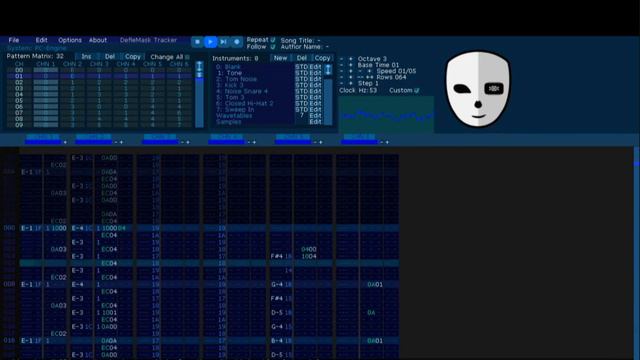Click Copy in the Instruments panel
Image resolution: width=640 pixels, height=360 pixels.
point(322,58)
